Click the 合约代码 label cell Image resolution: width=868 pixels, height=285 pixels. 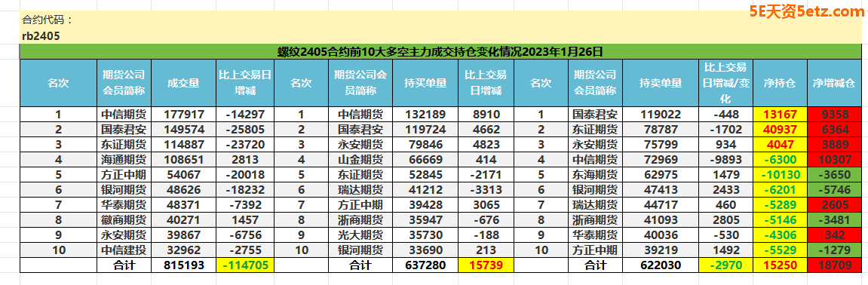(47, 20)
